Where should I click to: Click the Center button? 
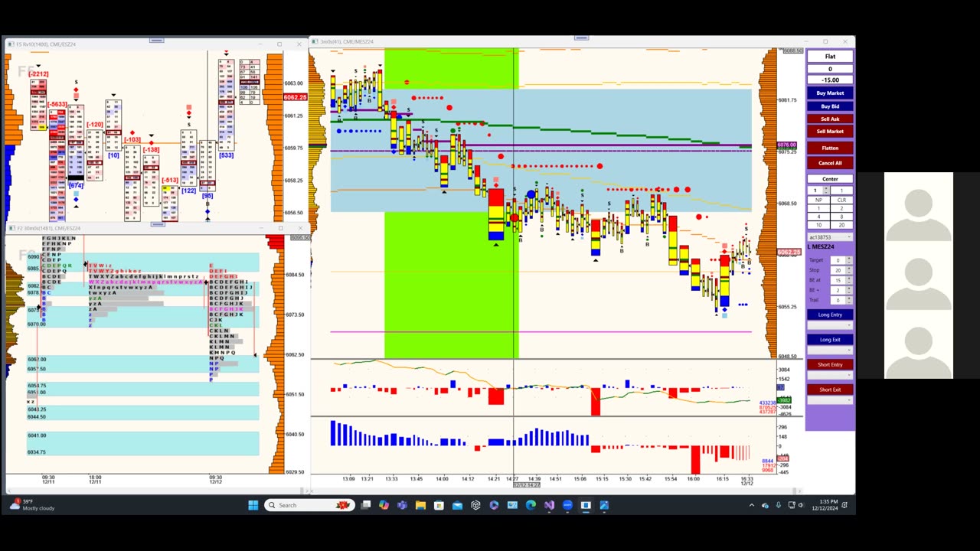pyautogui.click(x=830, y=179)
